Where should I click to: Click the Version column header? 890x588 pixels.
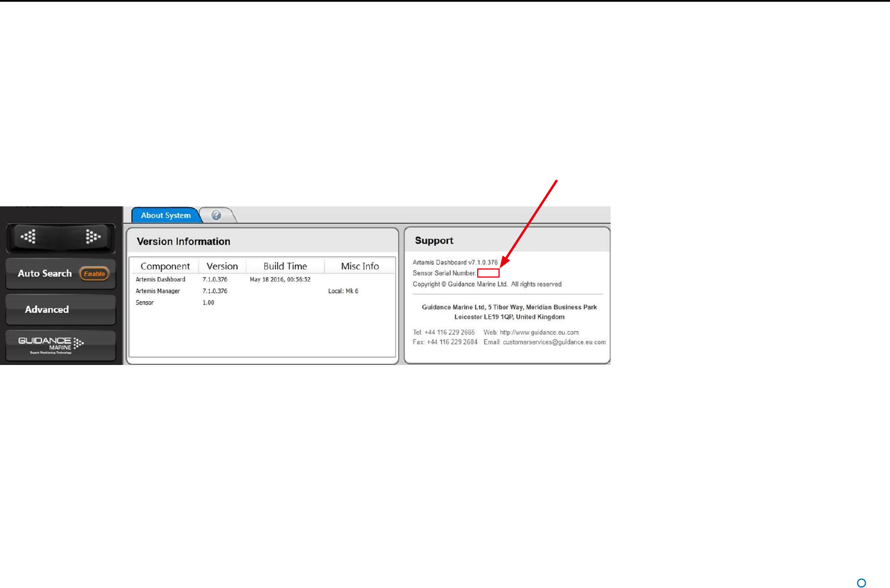[x=222, y=266]
